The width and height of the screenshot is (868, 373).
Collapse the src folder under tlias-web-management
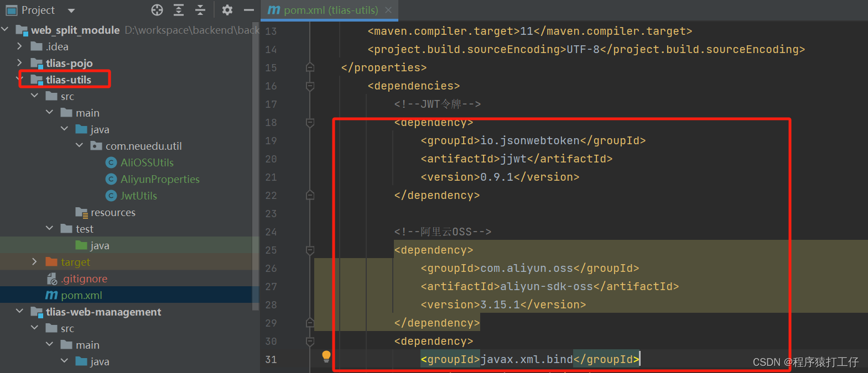click(35, 328)
